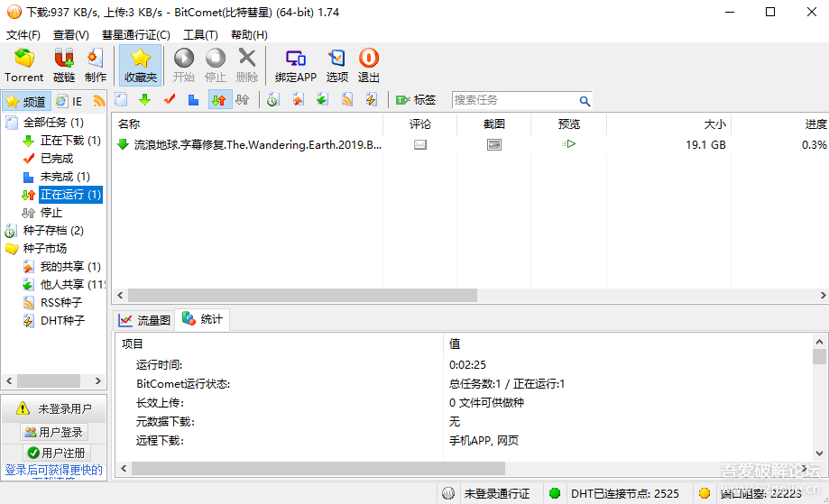Image resolution: width=829 pixels, height=504 pixels.
Task: Click sidebar tree scroll right arrow
Action: [x=97, y=380]
